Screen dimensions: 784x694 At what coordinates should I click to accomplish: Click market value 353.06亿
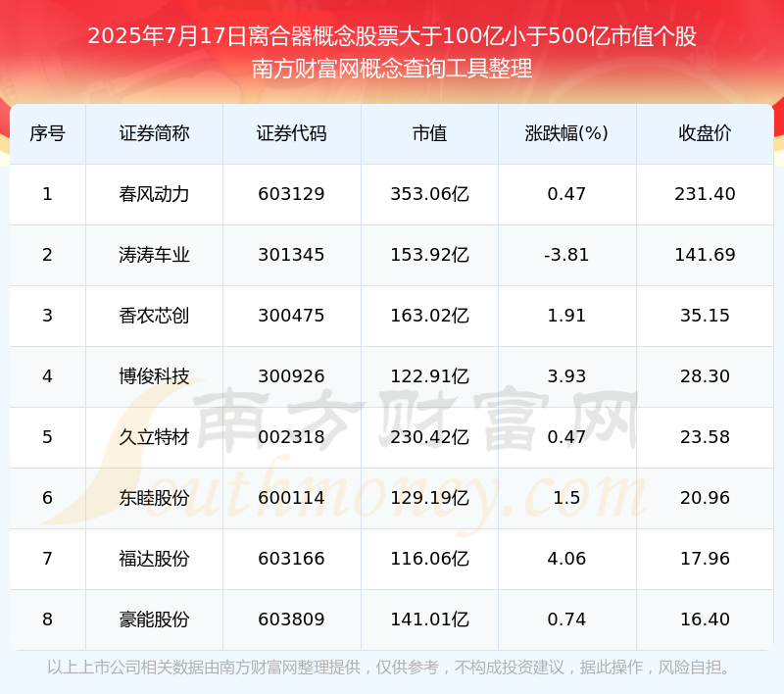click(x=429, y=194)
